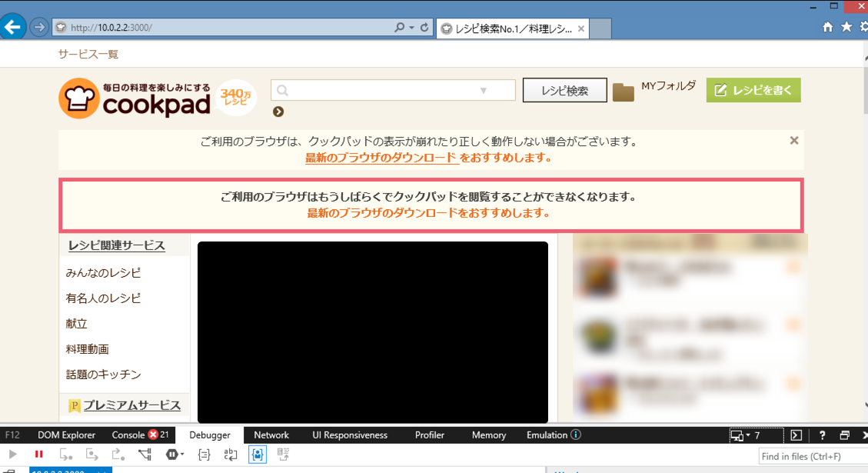
Task: Toggle pretty print braces icon
Action: 204,455
